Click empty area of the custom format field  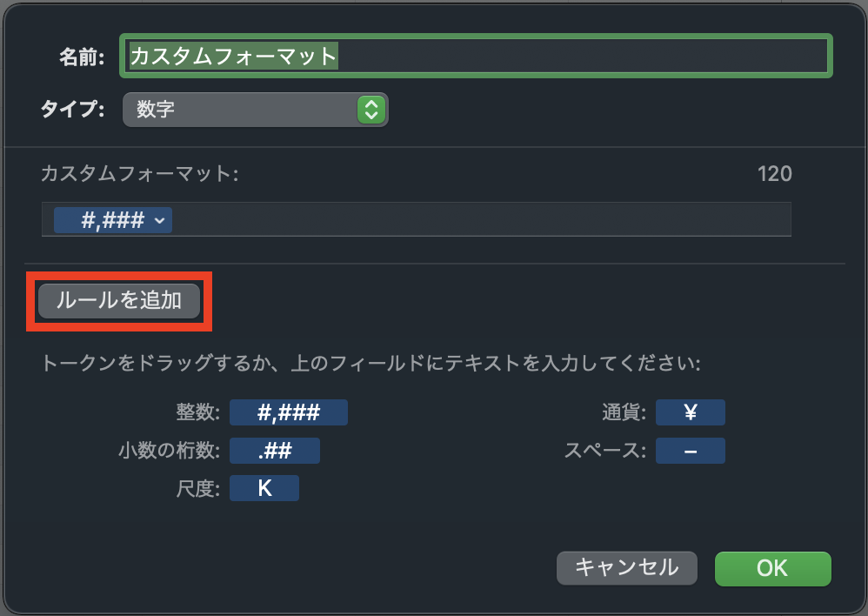[478, 221]
